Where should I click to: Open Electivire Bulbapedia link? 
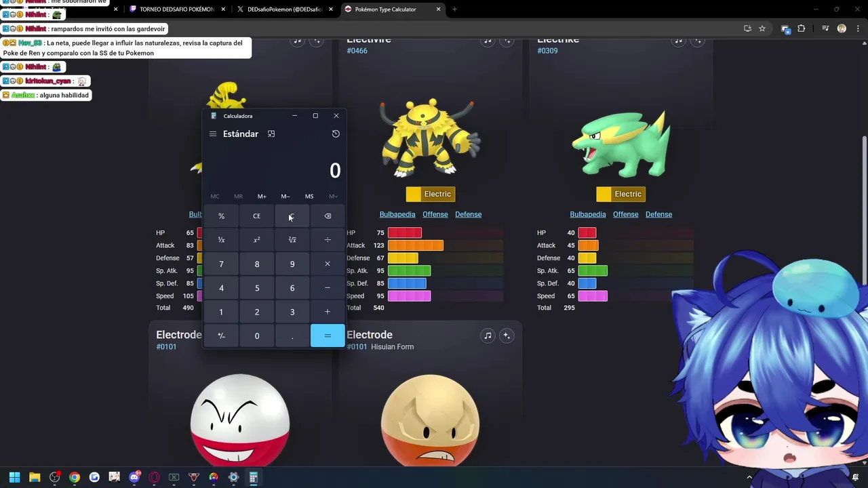tap(397, 215)
